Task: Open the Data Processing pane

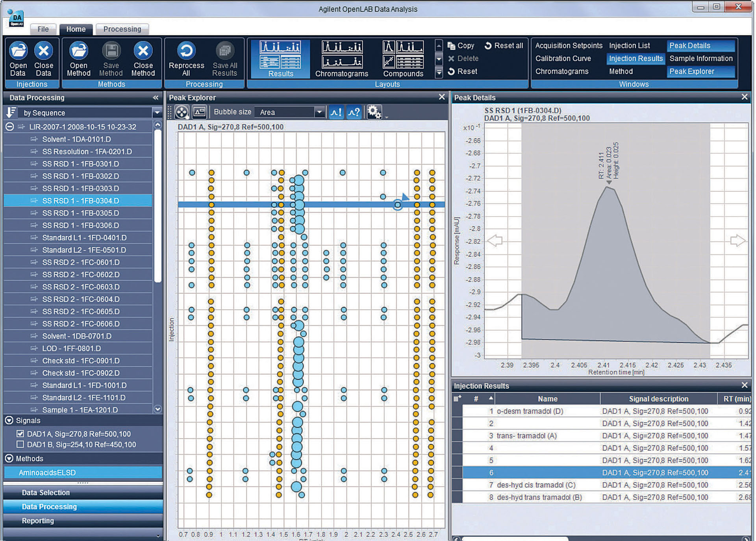Action: [83, 507]
